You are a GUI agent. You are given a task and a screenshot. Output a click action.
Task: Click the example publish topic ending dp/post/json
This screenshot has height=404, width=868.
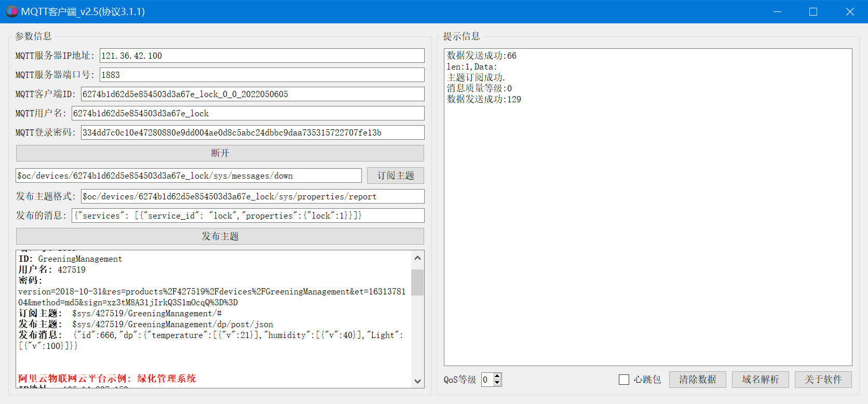coord(172,324)
